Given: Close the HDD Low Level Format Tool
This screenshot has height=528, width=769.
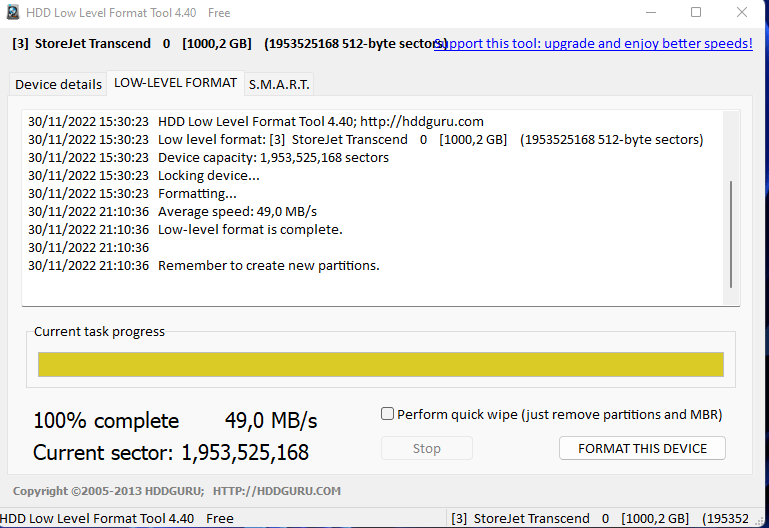Looking at the screenshot, I should point(742,13).
